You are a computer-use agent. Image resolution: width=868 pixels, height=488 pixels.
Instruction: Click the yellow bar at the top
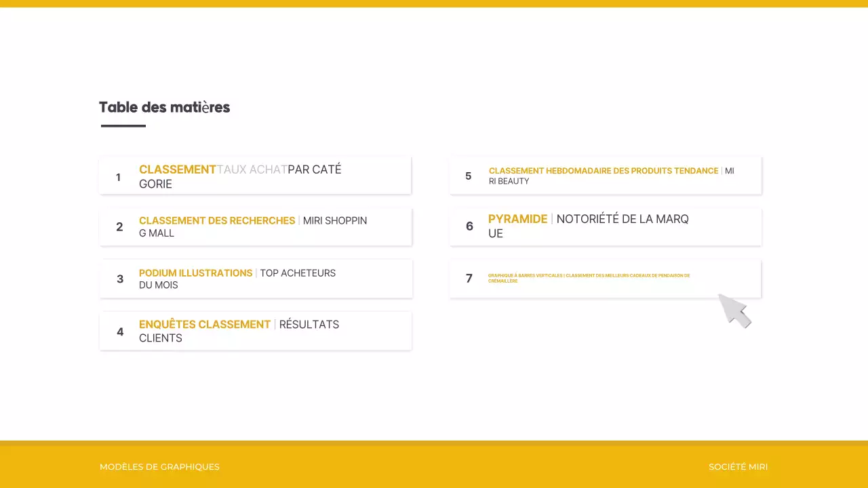[x=434, y=3]
